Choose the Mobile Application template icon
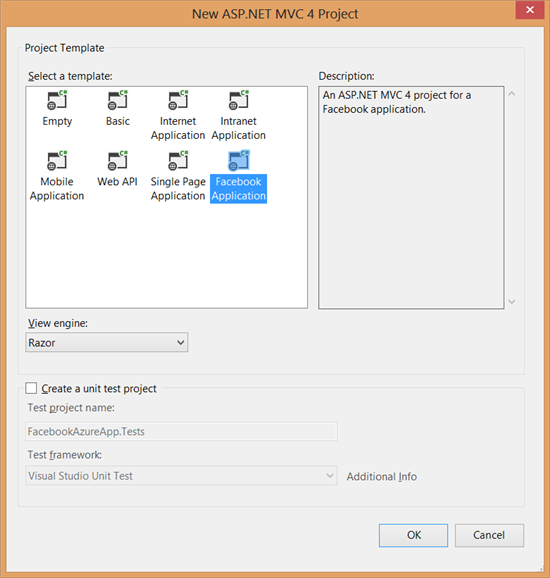Viewport: 550px width, 578px height. [x=57, y=160]
